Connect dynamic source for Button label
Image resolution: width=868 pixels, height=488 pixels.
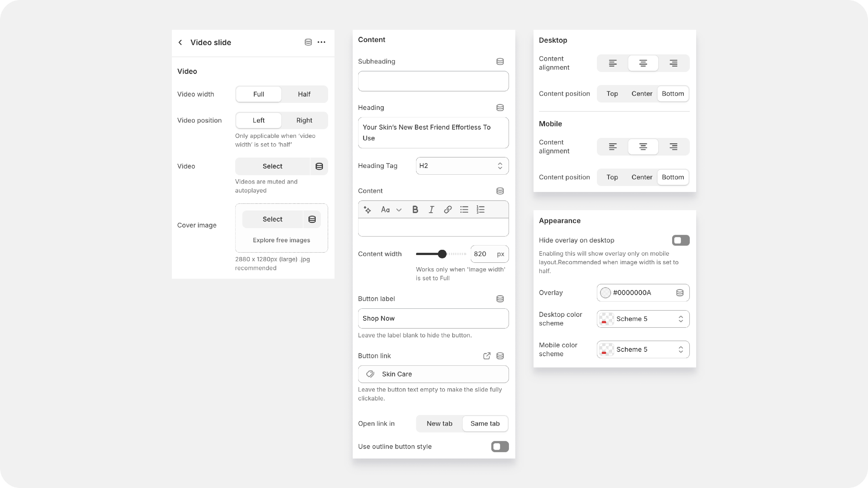click(x=500, y=299)
